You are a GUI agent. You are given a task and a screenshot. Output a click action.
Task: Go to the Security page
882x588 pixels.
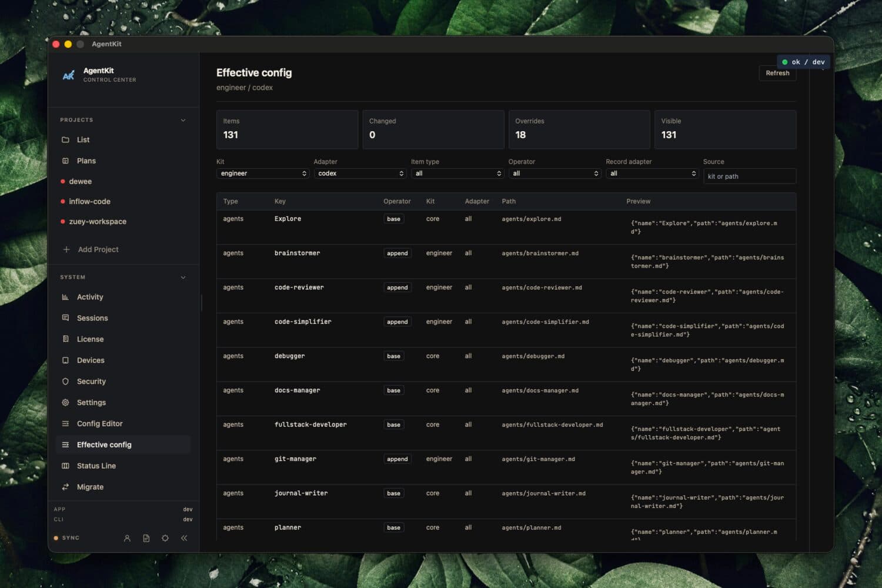91,382
